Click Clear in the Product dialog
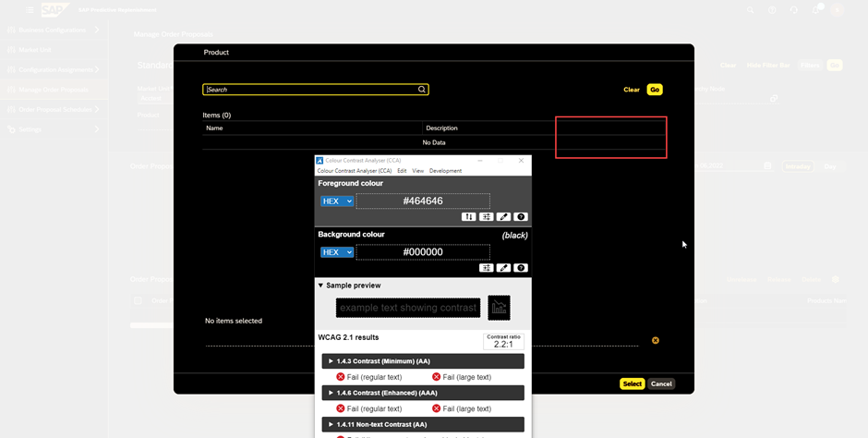 (x=632, y=89)
